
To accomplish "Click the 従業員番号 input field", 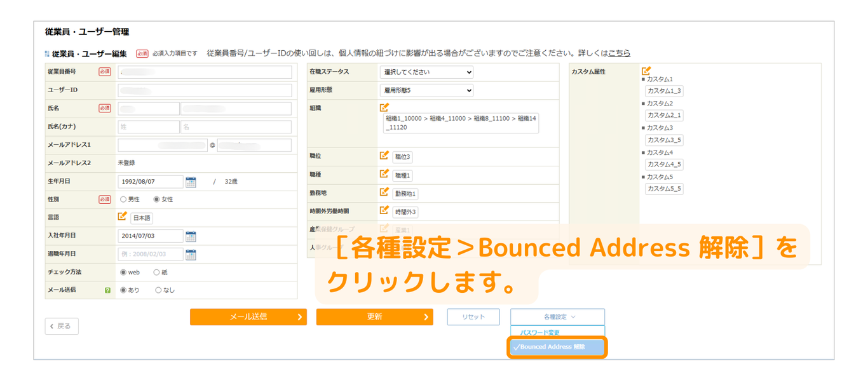I will point(205,72).
